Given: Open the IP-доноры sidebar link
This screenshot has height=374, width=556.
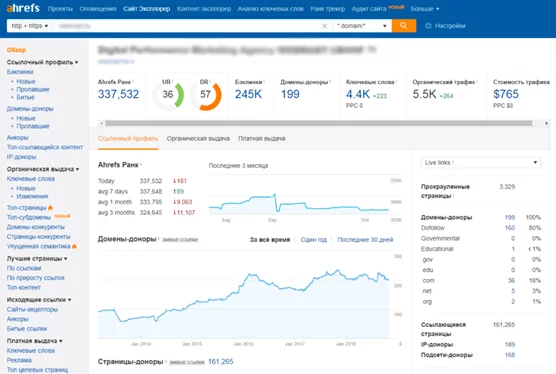Looking at the screenshot, I should (x=21, y=157).
